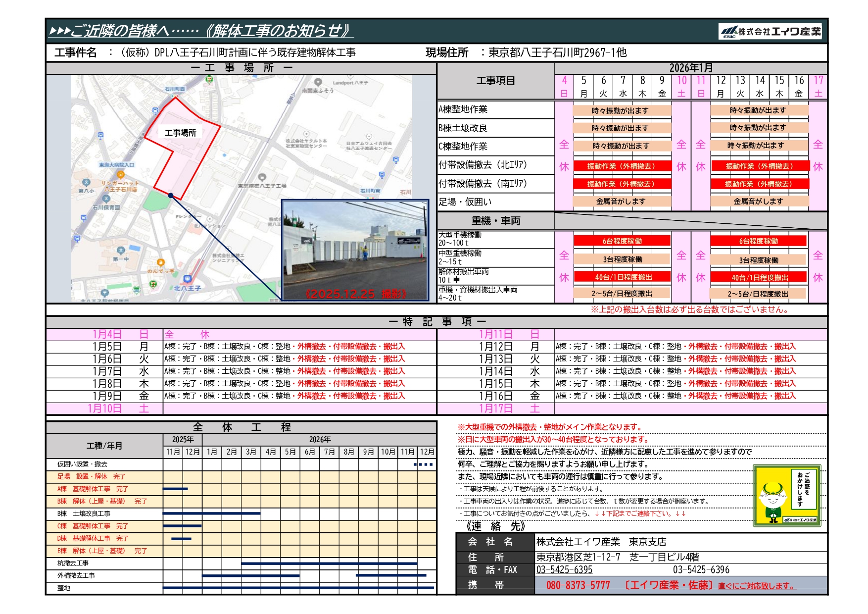Select the day 17 Saturday column header
This screenshot has width=868, height=614.
pos(818,86)
